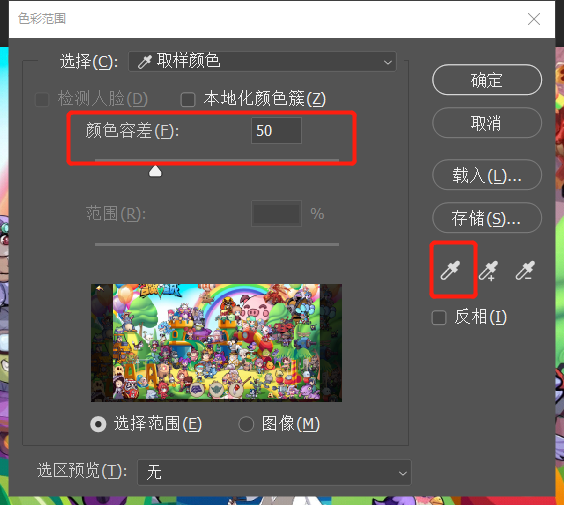Image resolution: width=564 pixels, height=505 pixels.
Task: Enable the 本地化颜色簇 checkbox
Action: [188, 100]
